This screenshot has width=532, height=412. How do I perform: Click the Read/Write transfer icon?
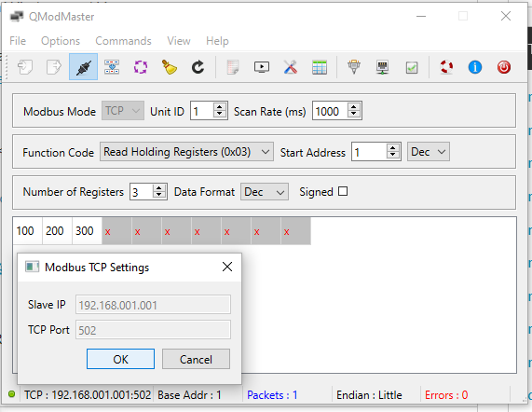pyautogui.click(x=112, y=67)
